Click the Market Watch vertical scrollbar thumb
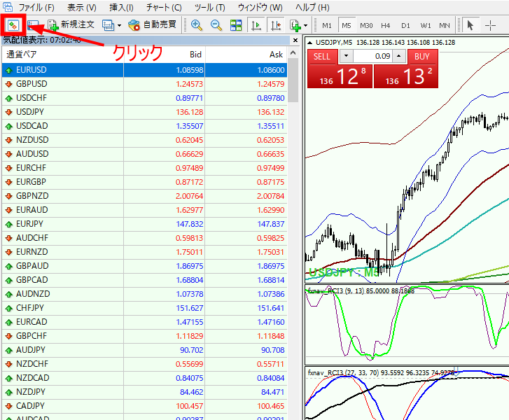509x420 pixels. [293, 80]
